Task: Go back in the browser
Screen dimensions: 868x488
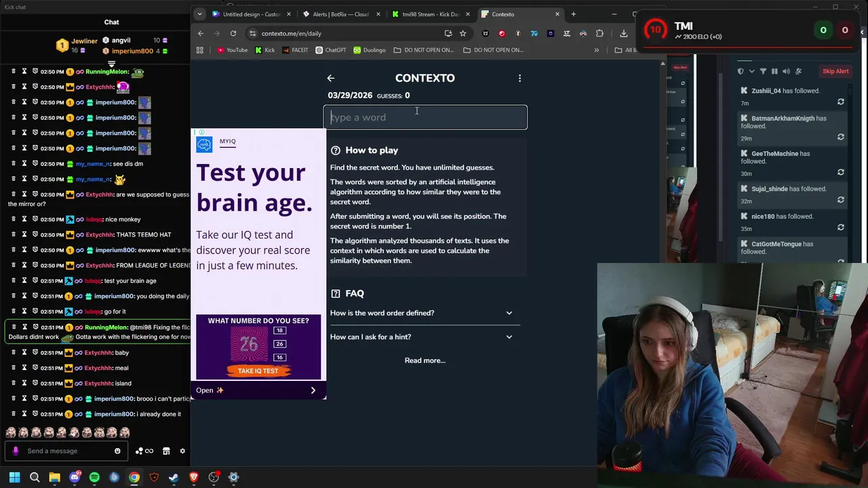Action: (201, 33)
